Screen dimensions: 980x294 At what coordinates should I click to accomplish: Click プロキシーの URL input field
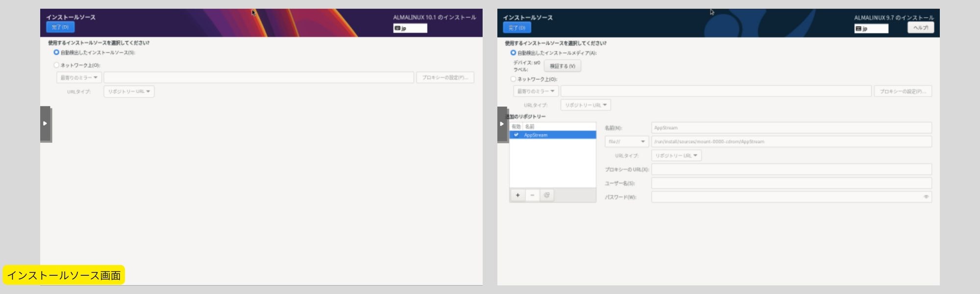click(791, 170)
